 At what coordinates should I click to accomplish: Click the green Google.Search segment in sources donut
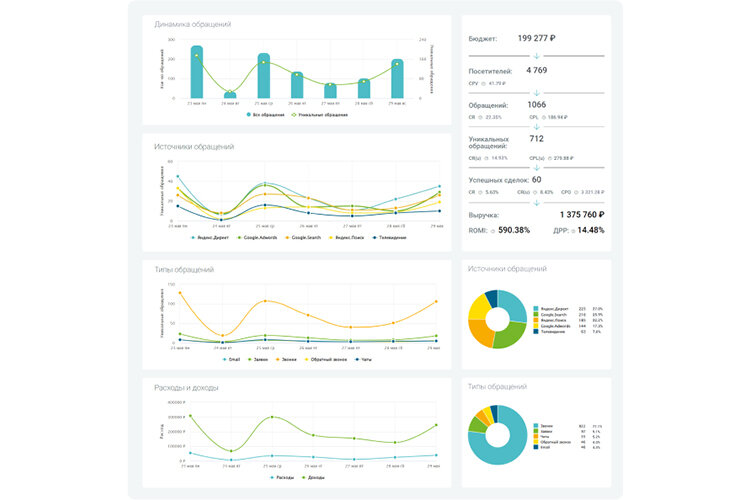510,336
